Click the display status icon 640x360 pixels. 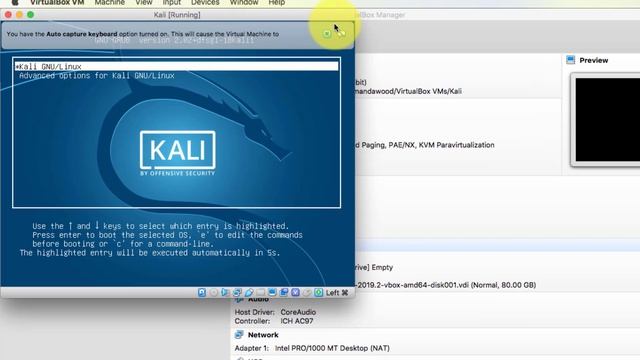[x=272, y=293]
